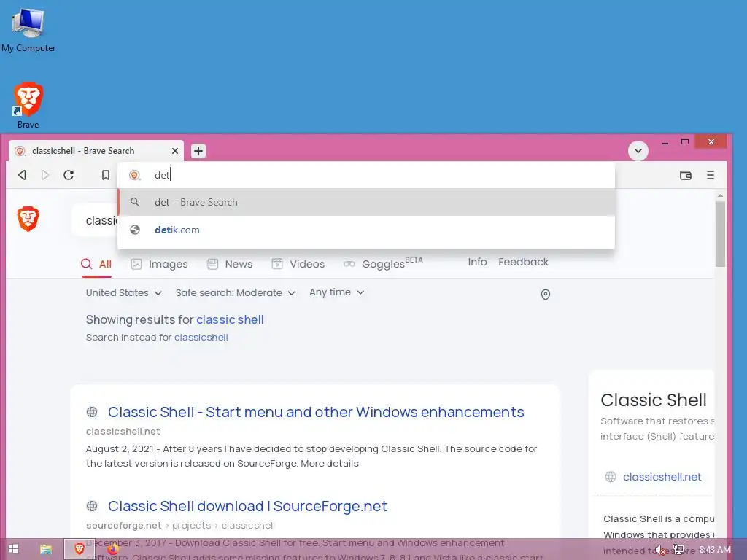Click the Classic Shell panel heading
This screenshot has height=560, width=747.
pos(653,400)
